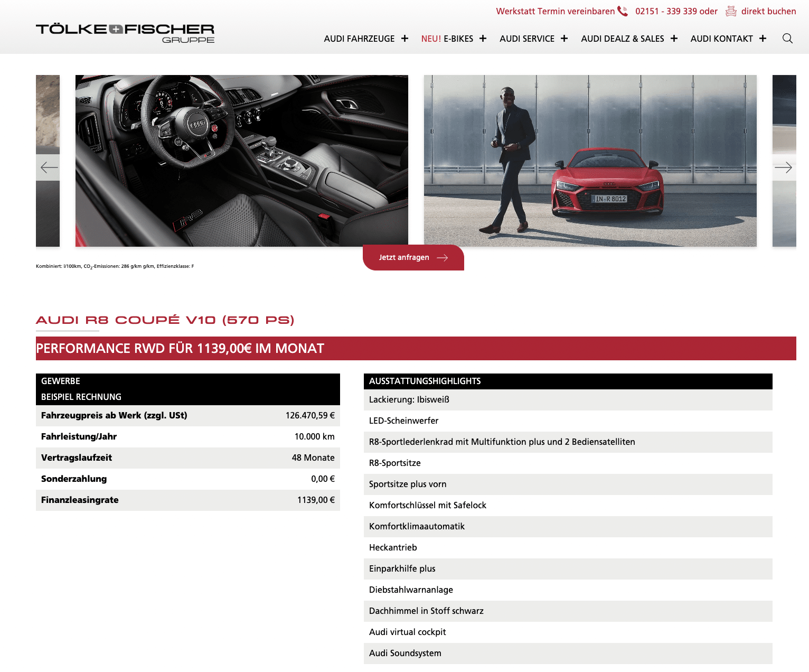Expand Audi Fahrzeuge menu plus icon
The image size is (809, 672).
404,39
